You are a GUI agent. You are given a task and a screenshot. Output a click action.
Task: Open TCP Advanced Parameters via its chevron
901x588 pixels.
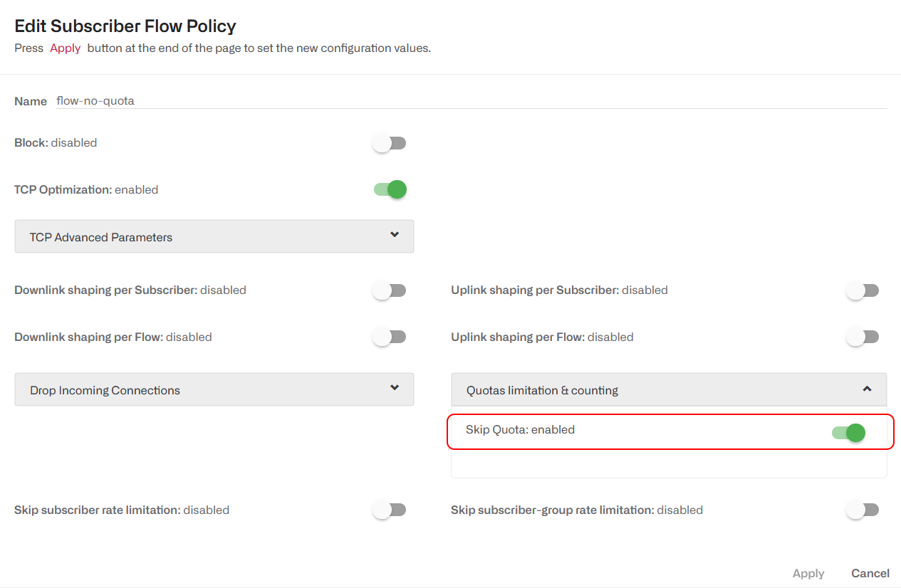(x=394, y=236)
